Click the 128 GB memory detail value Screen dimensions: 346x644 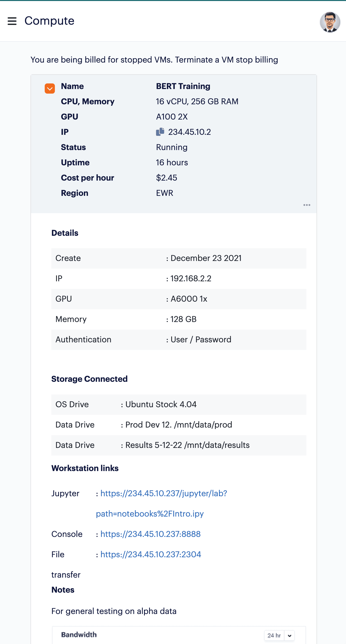point(183,319)
